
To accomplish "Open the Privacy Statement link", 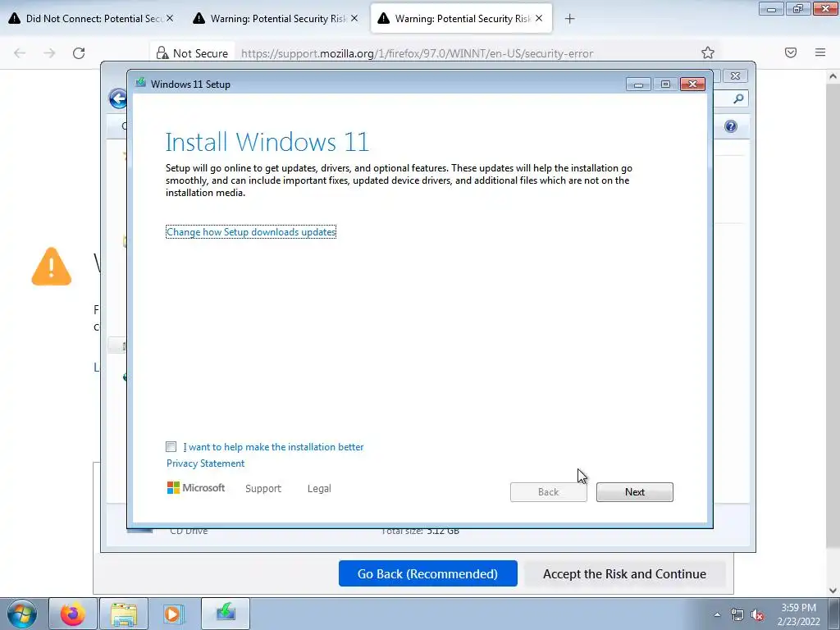I will pos(205,463).
